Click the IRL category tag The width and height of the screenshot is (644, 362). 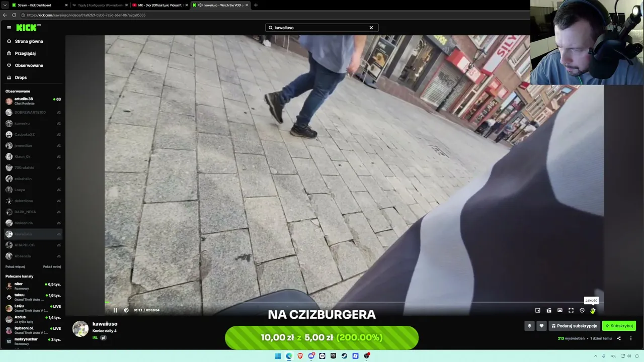point(95,338)
